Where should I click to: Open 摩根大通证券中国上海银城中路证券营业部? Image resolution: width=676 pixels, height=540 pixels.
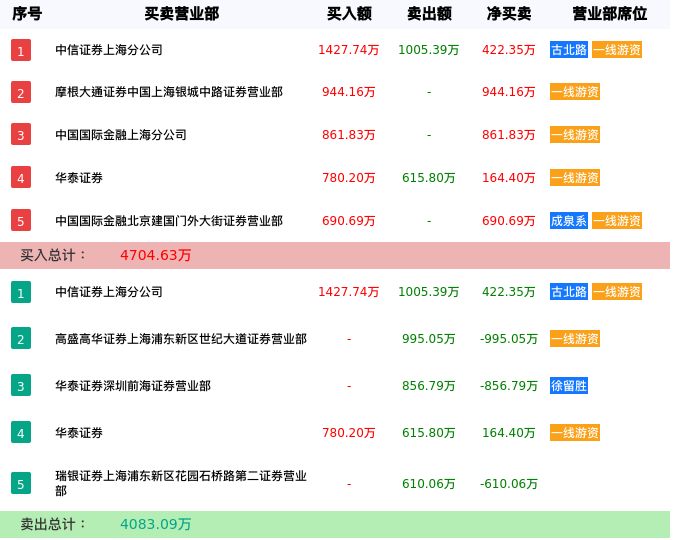tap(169, 92)
